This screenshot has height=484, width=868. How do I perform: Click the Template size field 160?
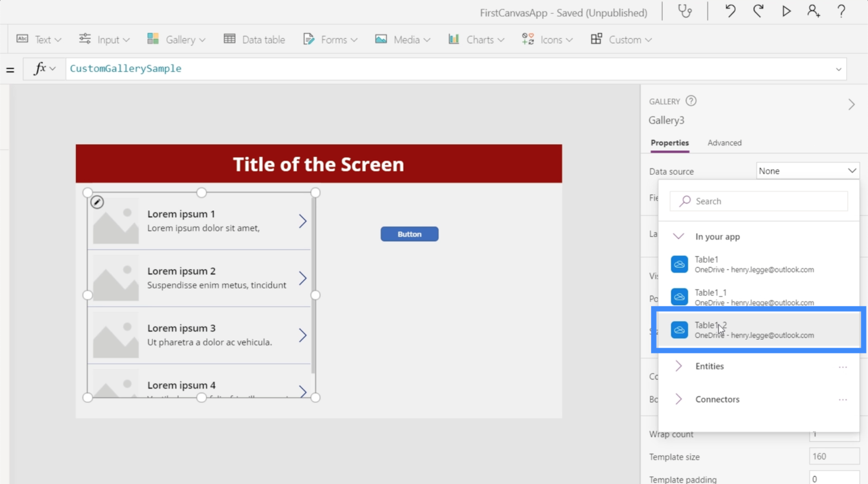coord(834,457)
